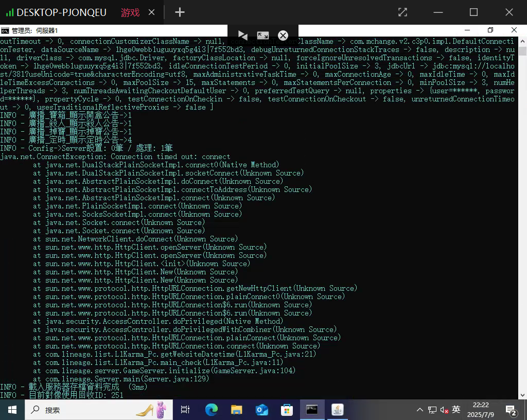Close the DESKTOP-PJONQEU session tab

(x=152, y=12)
